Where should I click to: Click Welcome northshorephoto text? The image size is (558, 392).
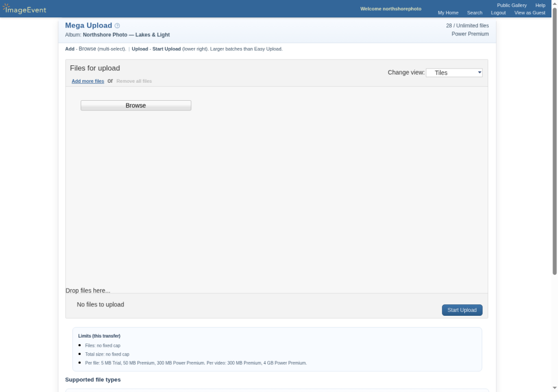click(x=391, y=9)
